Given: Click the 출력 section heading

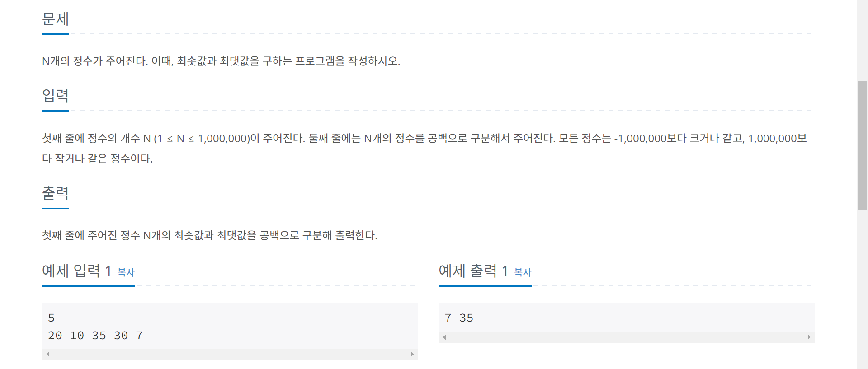Looking at the screenshot, I should [x=55, y=193].
